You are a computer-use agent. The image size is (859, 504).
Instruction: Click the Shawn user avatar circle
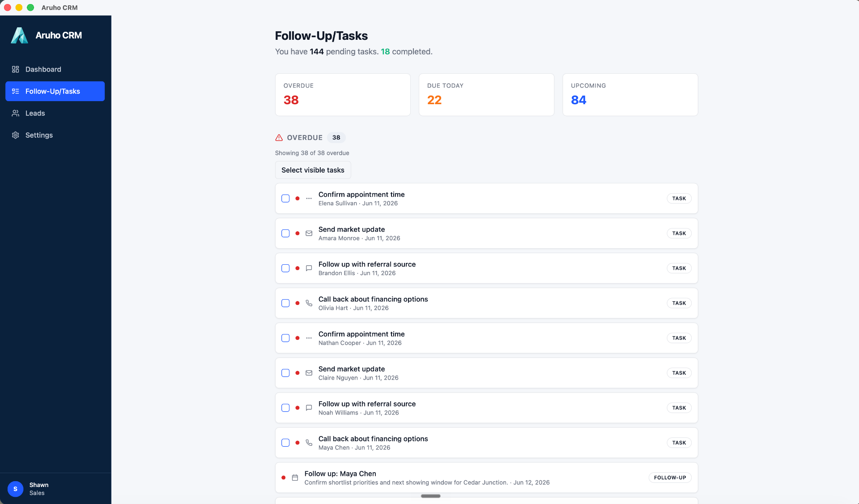pyautogui.click(x=16, y=489)
